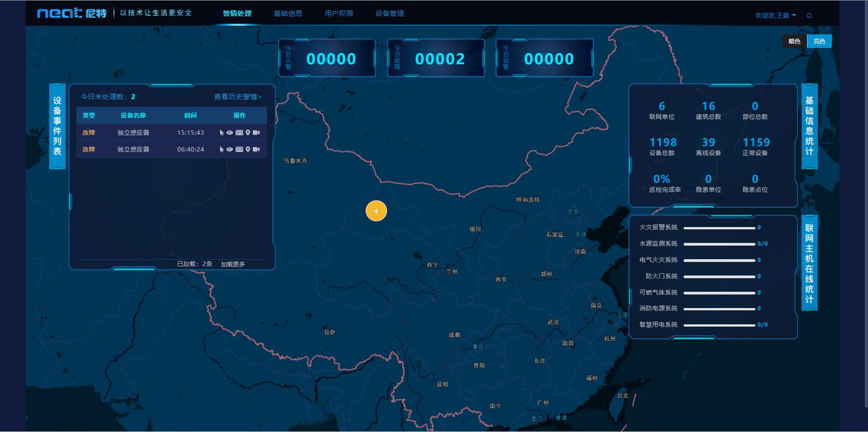Screen dimensions: 868x432
Task: Open the 设备管理 menu tab
Action: 390,14
